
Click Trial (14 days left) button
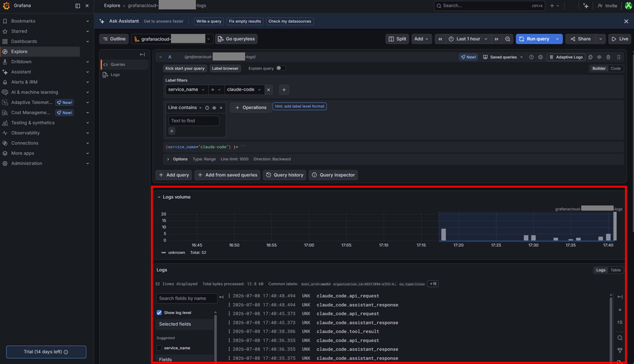coord(46,352)
